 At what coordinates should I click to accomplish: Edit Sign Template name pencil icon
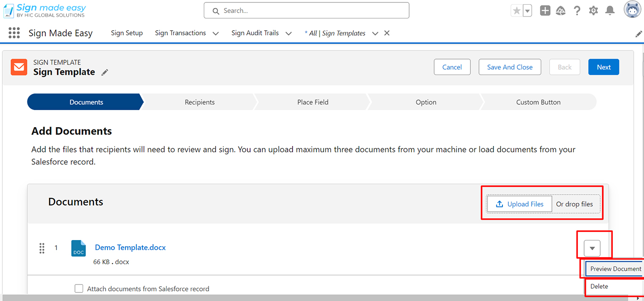tap(105, 72)
